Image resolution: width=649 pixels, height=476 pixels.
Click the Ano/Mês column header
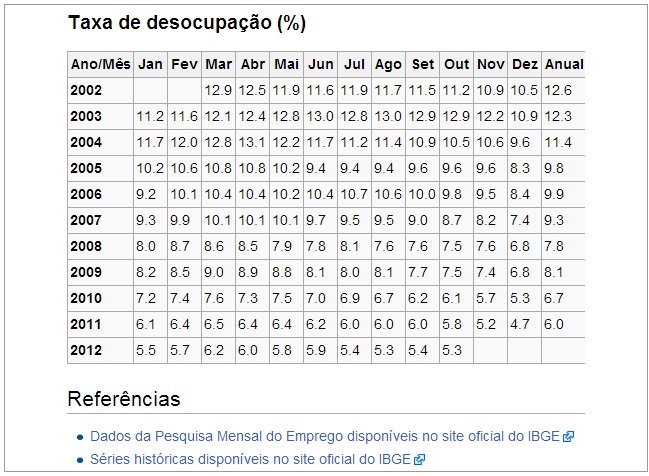100,64
